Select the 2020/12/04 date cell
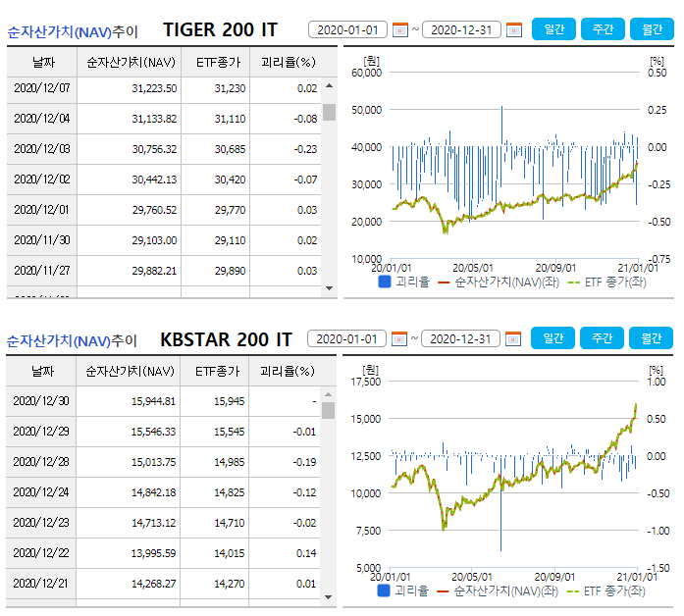This screenshot has width=684, height=616. (x=42, y=119)
